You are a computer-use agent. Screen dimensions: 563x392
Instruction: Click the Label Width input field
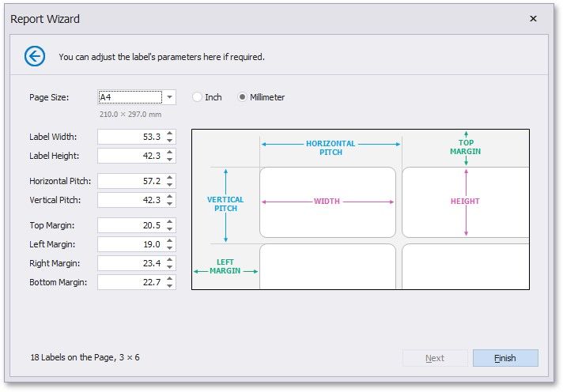point(130,137)
